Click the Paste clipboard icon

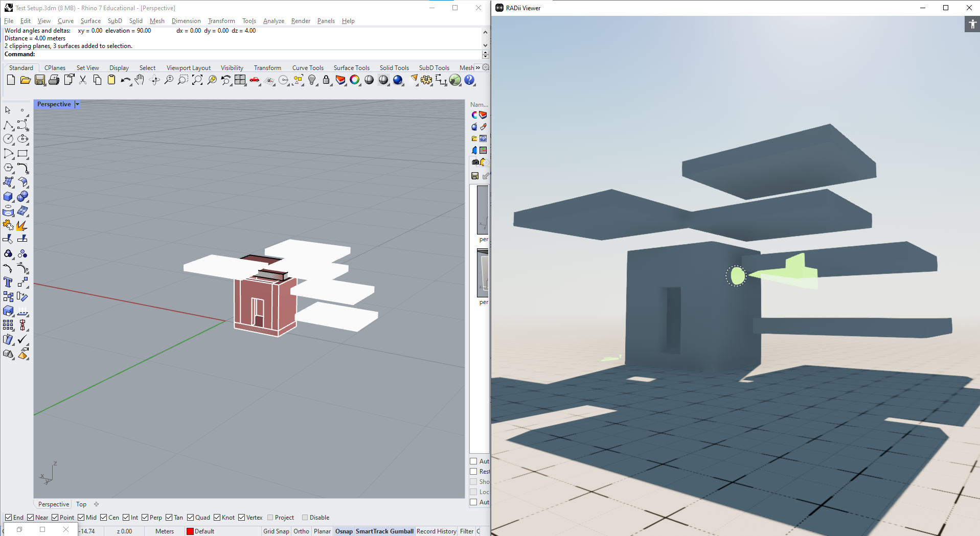coord(111,80)
